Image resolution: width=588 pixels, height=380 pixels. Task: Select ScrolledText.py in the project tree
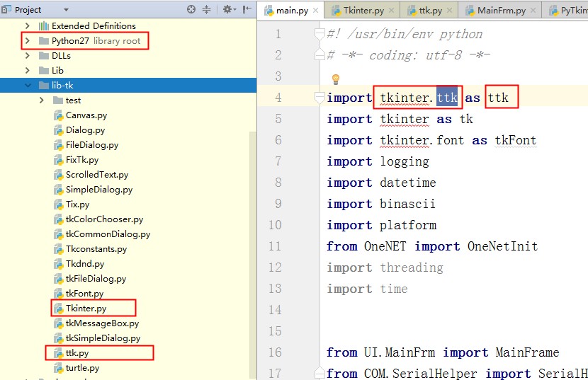pos(97,175)
